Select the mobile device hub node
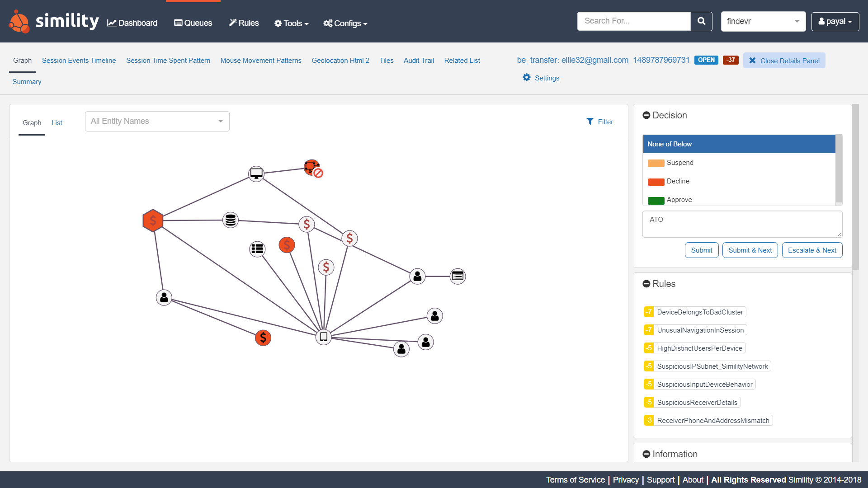Viewport: 868px width, 488px height. coord(324,337)
